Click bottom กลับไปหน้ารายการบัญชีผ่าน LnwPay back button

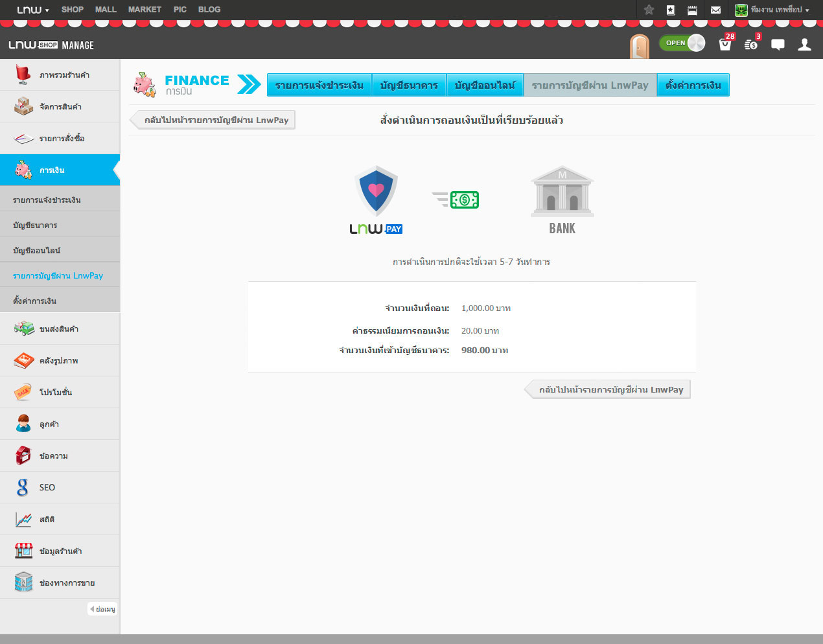[x=607, y=389]
